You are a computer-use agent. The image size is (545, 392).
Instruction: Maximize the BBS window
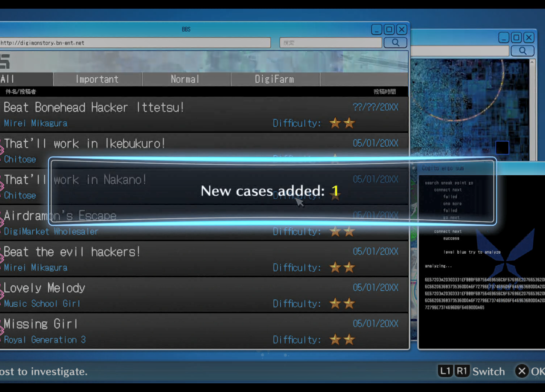(x=389, y=29)
